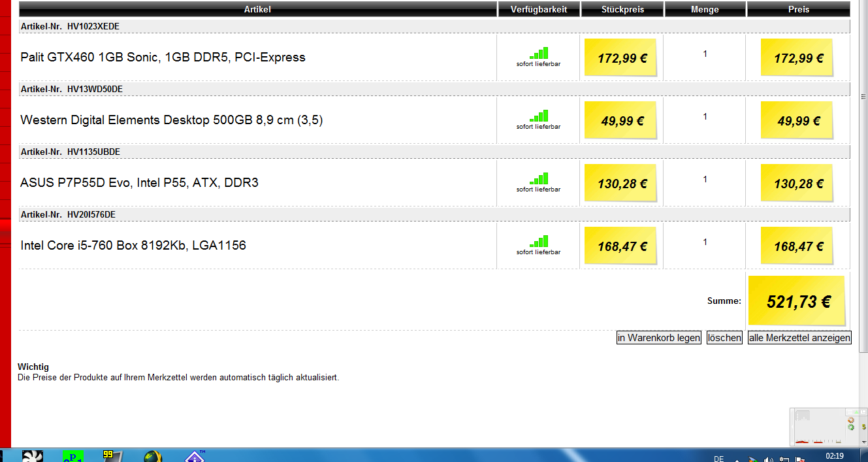Click the 'Wichtig' heading
868x462 pixels.
(x=33, y=367)
